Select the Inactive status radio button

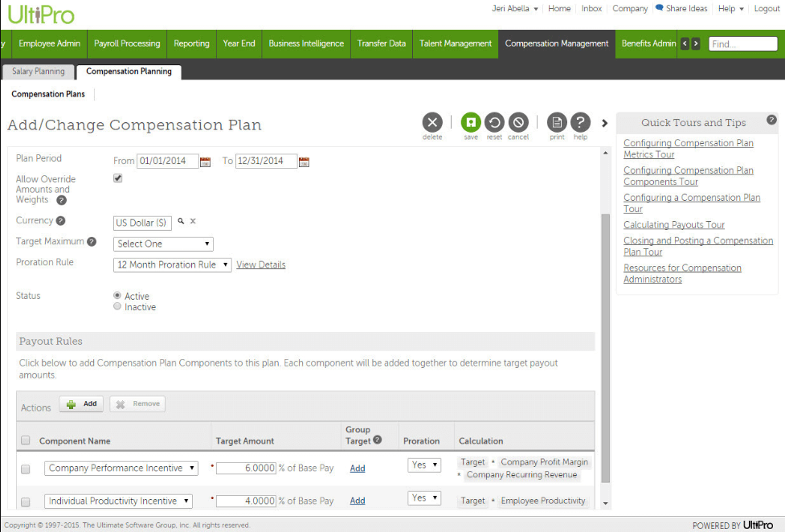[x=118, y=307]
